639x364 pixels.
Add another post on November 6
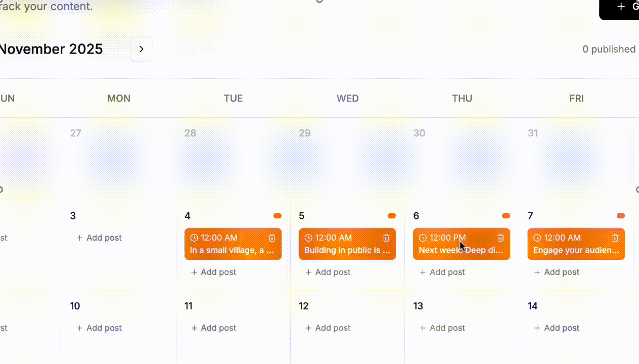pyautogui.click(x=442, y=272)
